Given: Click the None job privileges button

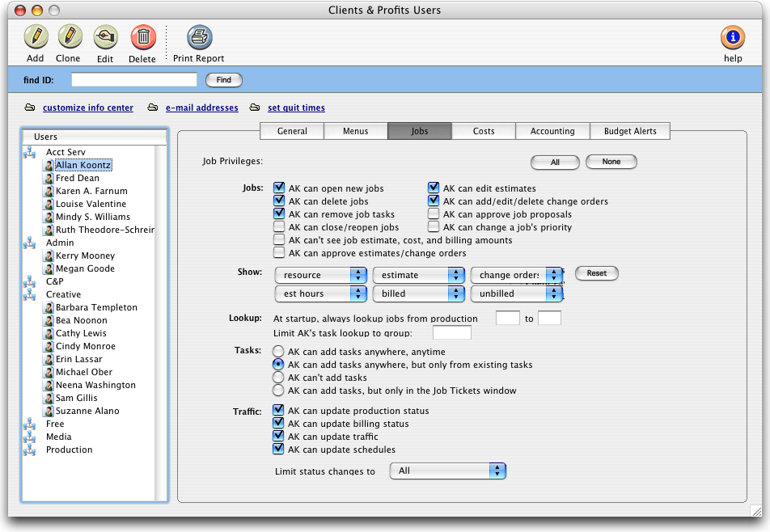Looking at the screenshot, I should [x=611, y=162].
